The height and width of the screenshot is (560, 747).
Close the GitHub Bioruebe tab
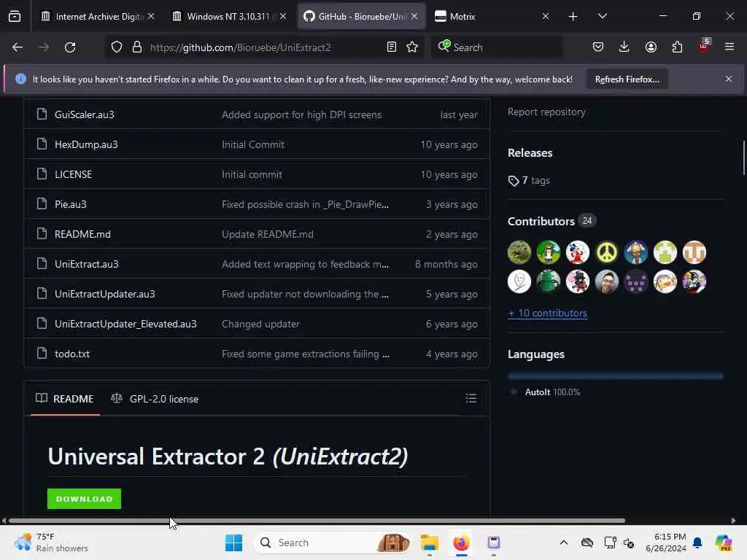coord(414,16)
